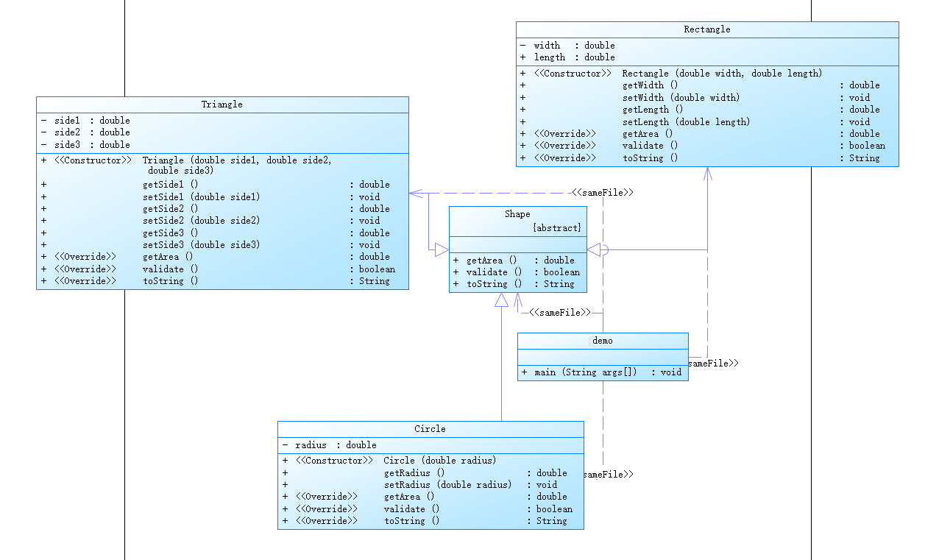
Task: Click <<Constructor>> stereotype in the Triangle class
Action: pyautogui.click(x=93, y=160)
